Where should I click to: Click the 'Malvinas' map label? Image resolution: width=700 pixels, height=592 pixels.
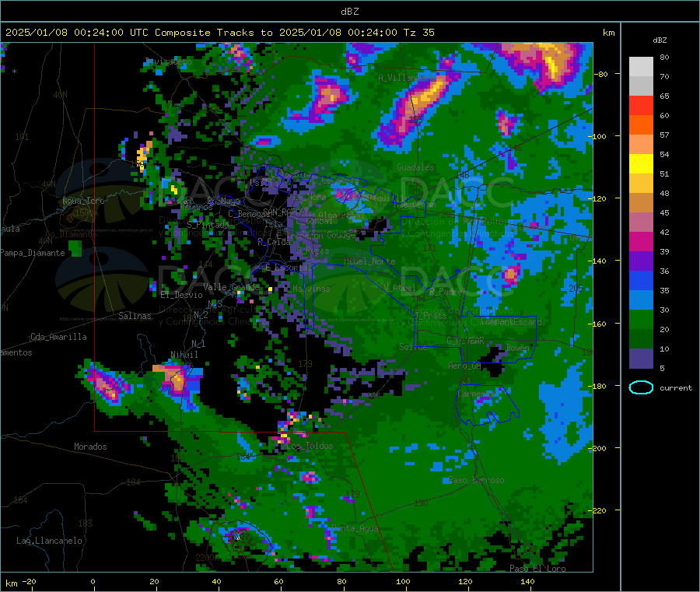(x=311, y=289)
